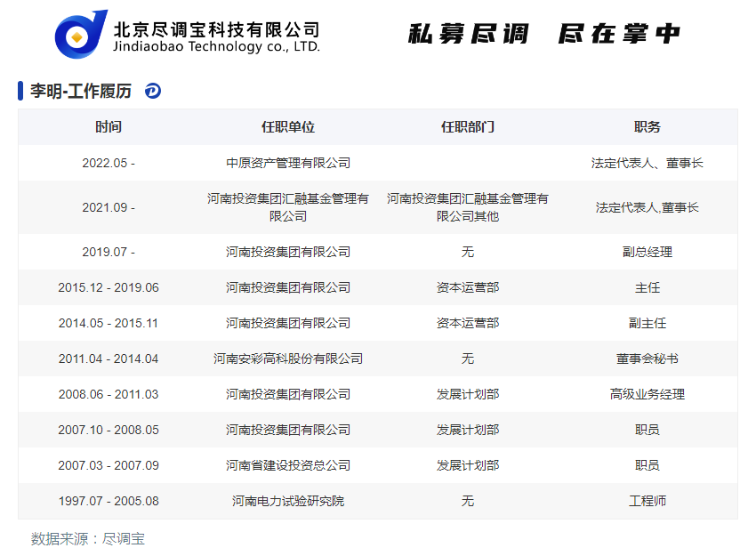Click the 2015.12 - 2019.06 date cell

[109, 287]
